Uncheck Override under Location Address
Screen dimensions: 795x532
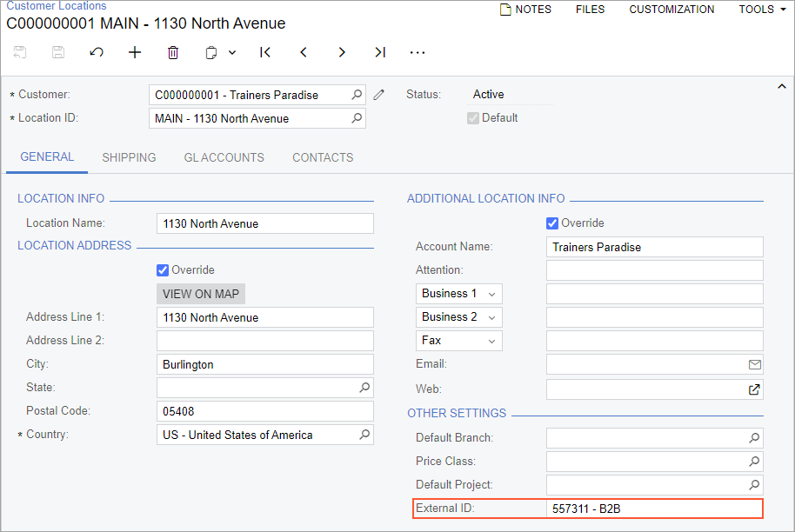click(163, 270)
